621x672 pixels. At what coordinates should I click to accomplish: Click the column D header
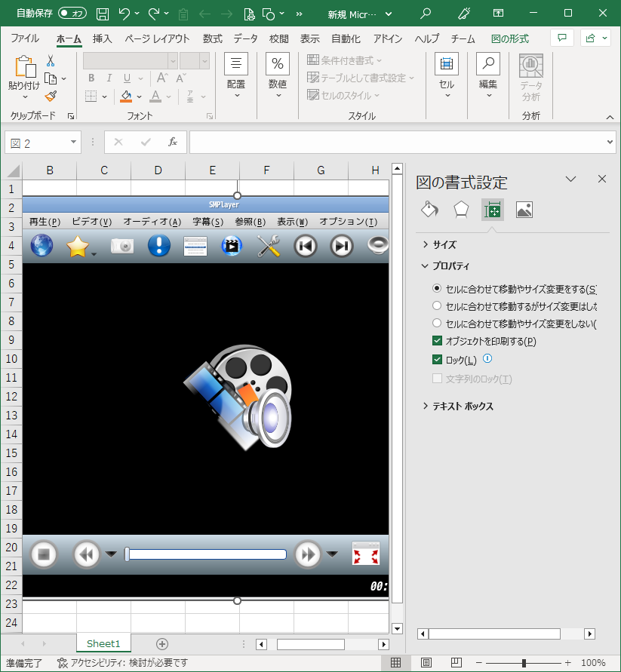(158, 170)
